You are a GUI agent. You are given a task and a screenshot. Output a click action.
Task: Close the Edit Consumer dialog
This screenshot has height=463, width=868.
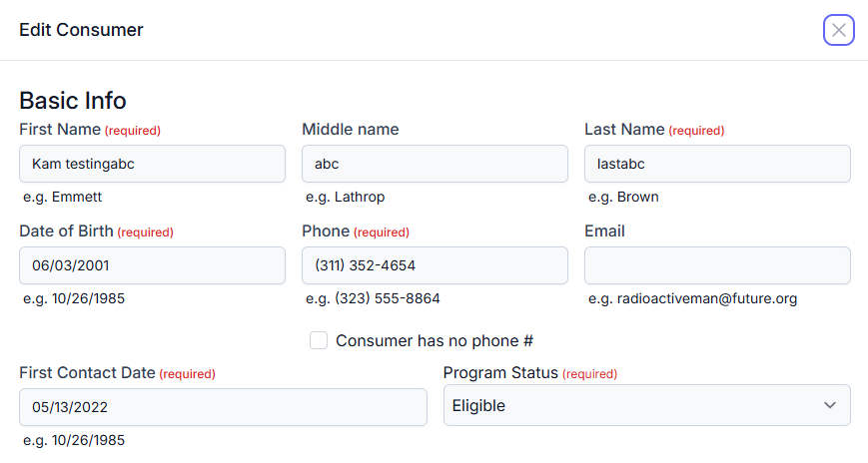coord(838,30)
